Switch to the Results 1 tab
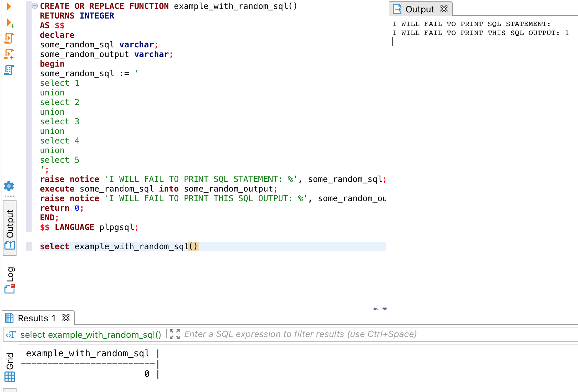This screenshot has height=392, width=578. pyautogui.click(x=36, y=318)
